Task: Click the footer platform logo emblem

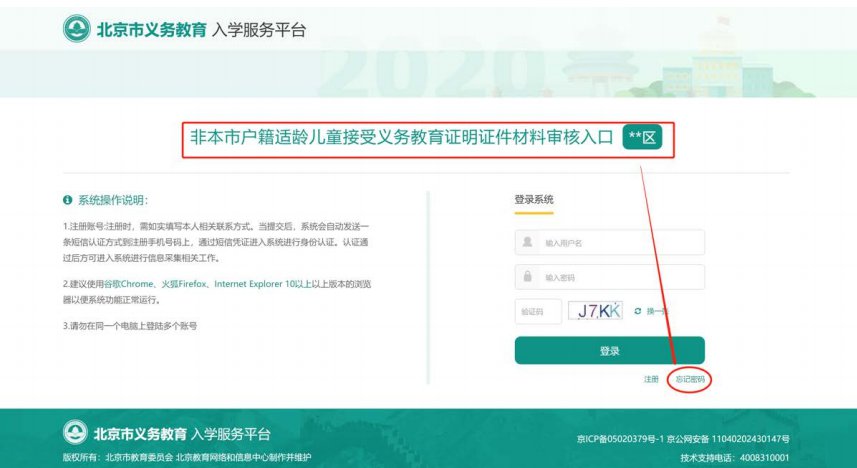Action: click(75, 432)
